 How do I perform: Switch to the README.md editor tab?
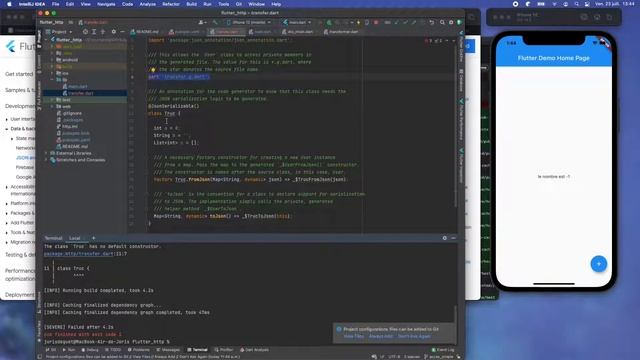(145, 31)
